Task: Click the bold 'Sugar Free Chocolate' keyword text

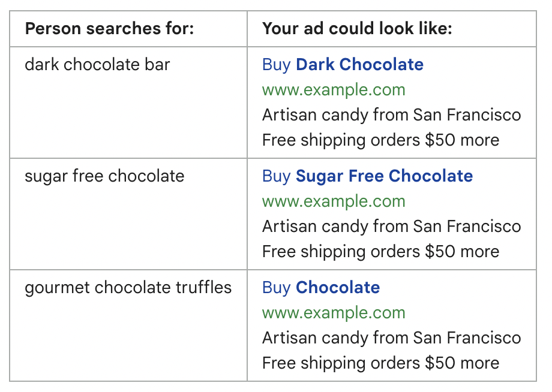Action: [x=384, y=176]
